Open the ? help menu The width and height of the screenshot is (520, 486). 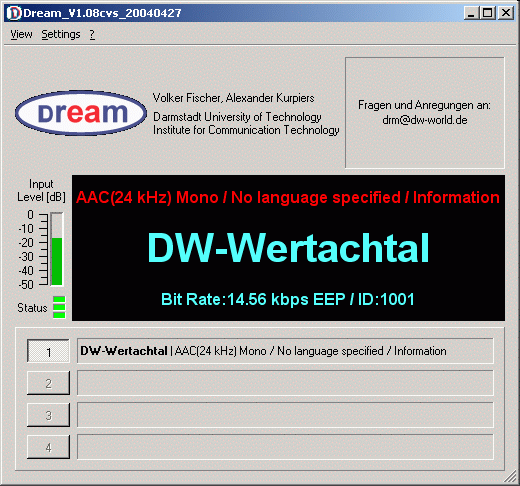point(92,34)
